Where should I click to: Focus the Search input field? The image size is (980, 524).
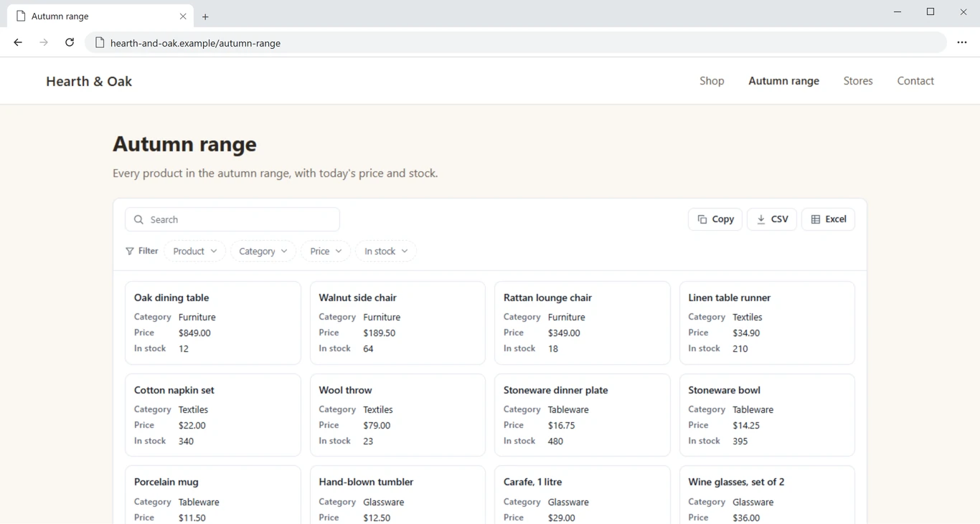[x=232, y=219]
